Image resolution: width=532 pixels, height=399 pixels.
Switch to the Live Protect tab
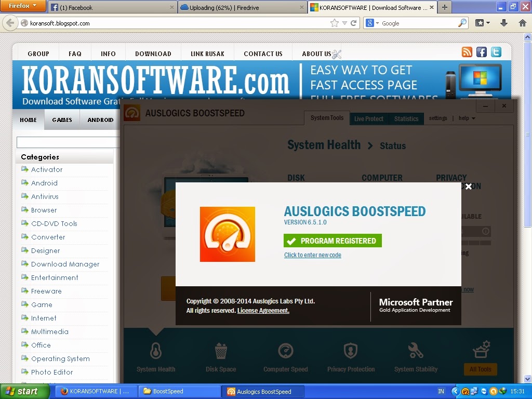point(369,119)
